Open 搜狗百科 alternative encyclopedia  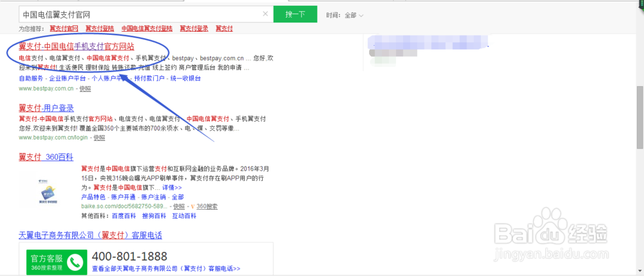pyautogui.click(x=154, y=216)
